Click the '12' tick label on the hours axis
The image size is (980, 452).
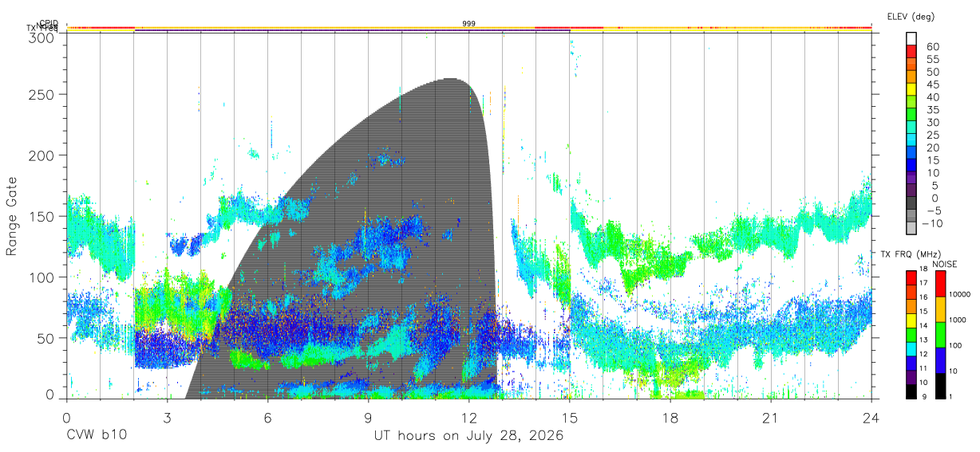[x=469, y=418]
